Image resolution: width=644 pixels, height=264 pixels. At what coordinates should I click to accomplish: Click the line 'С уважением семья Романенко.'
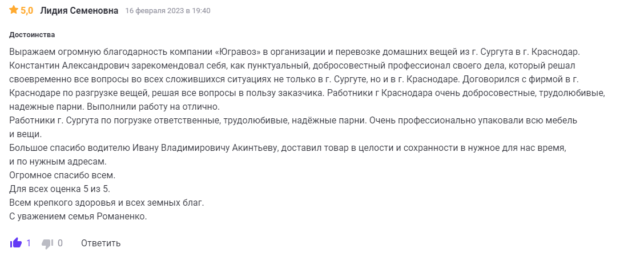(x=78, y=217)
